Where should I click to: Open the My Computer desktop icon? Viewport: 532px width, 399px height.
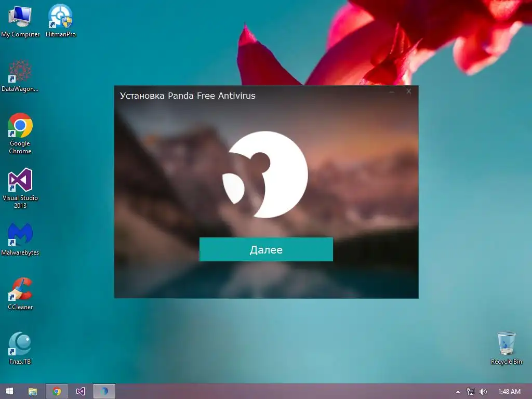pos(20,21)
